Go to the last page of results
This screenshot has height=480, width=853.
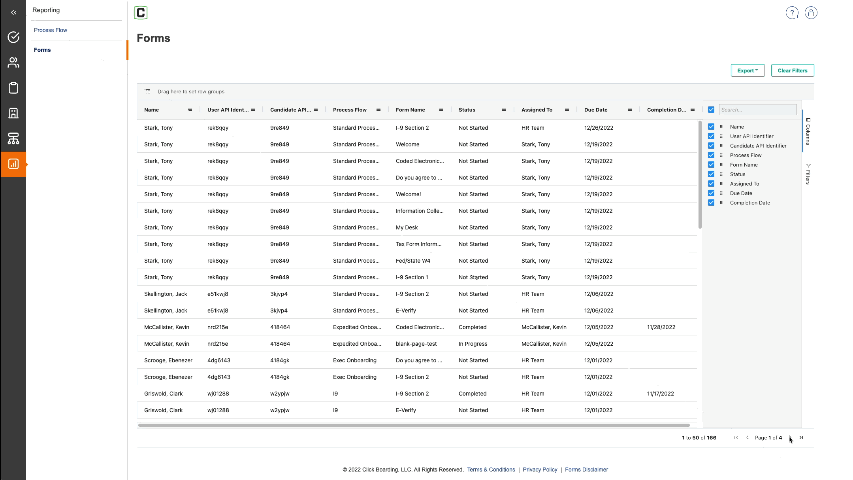(x=801, y=438)
